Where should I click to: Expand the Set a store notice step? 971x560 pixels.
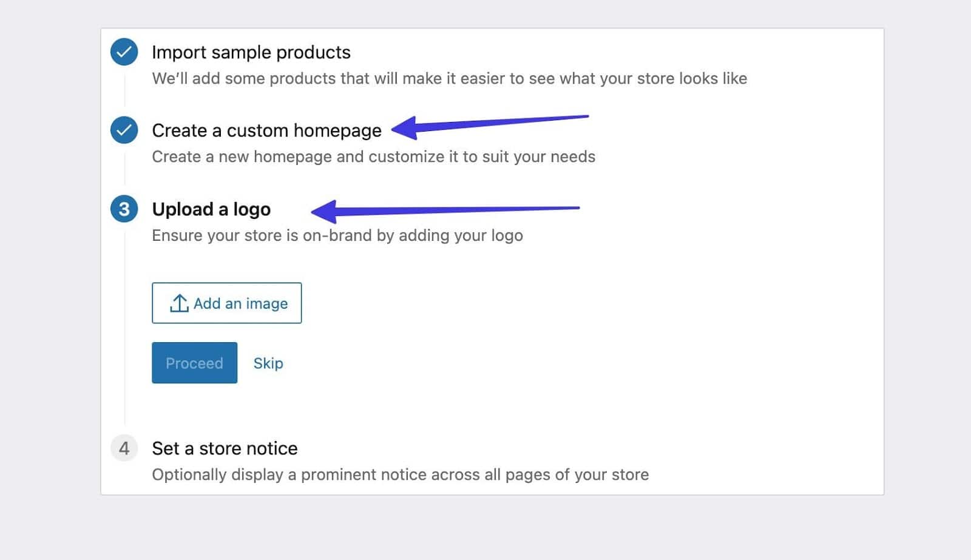pyautogui.click(x=225, y=448)
